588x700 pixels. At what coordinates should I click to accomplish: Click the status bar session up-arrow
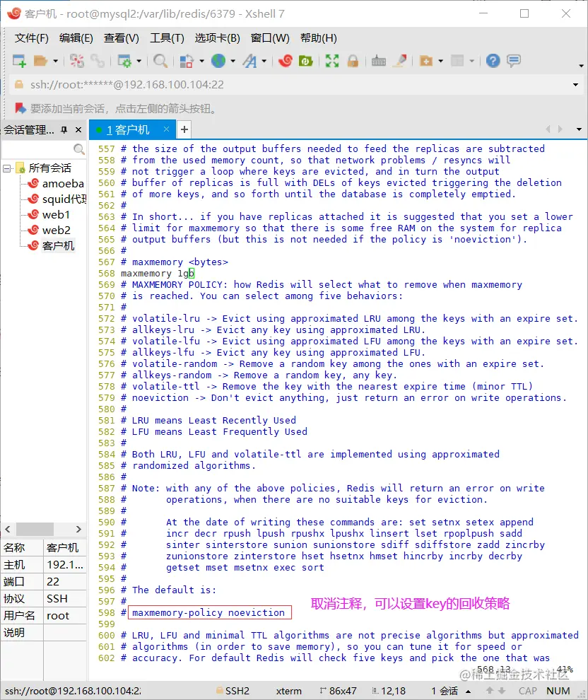tap(469, 692)
